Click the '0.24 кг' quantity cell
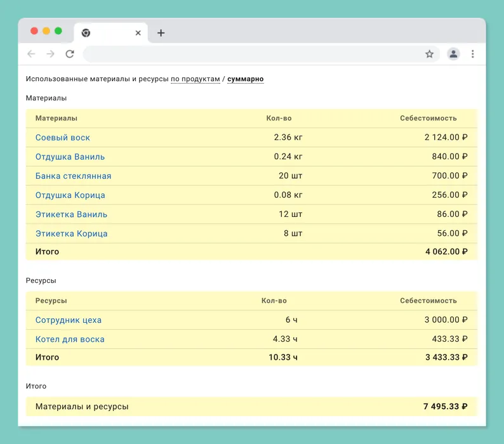The height and width of the screenshot is (444, 504). [288, 157]
